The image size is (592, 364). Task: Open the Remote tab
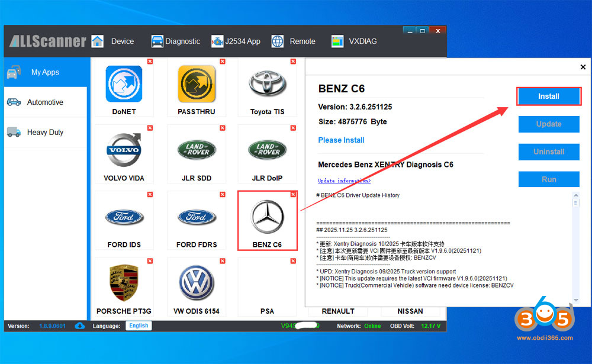294,41
